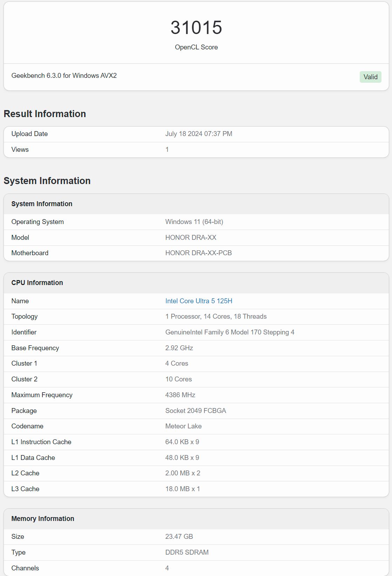Click the Topology row label
The image size is (392, 576).
coord(24,316)
